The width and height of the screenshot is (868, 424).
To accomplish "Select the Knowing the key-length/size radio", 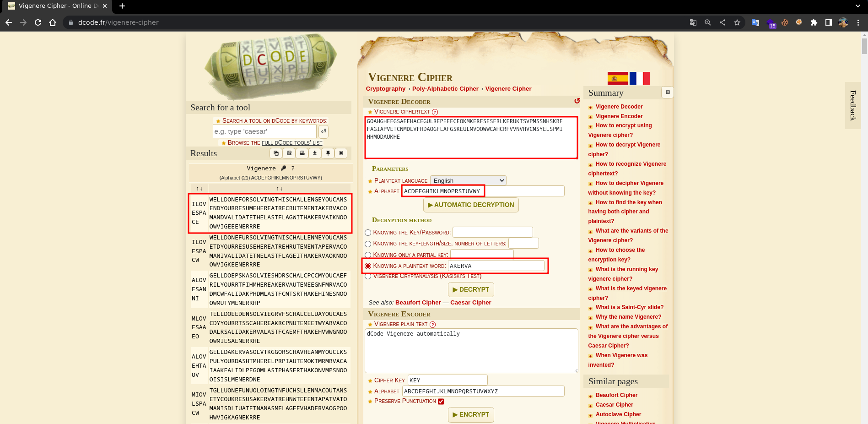I will [x=368, y=244].
